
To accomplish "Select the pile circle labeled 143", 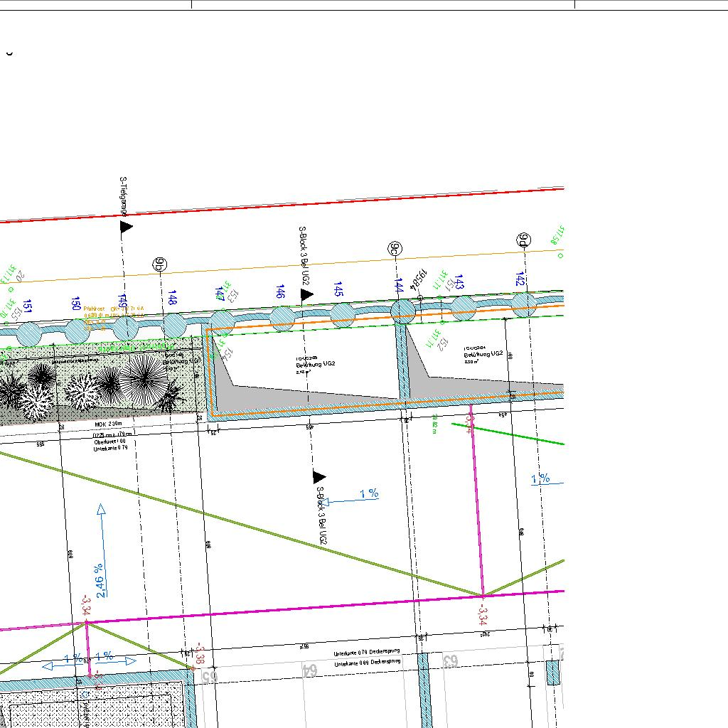I will (463, 307).
